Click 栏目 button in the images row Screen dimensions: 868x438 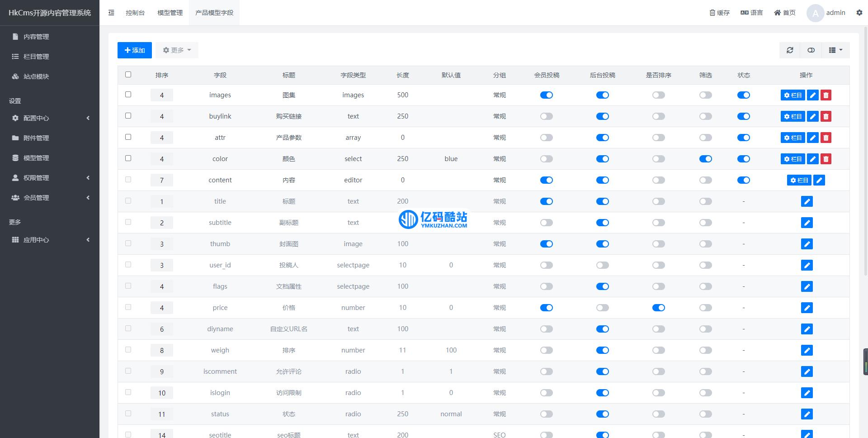(793, 95)
